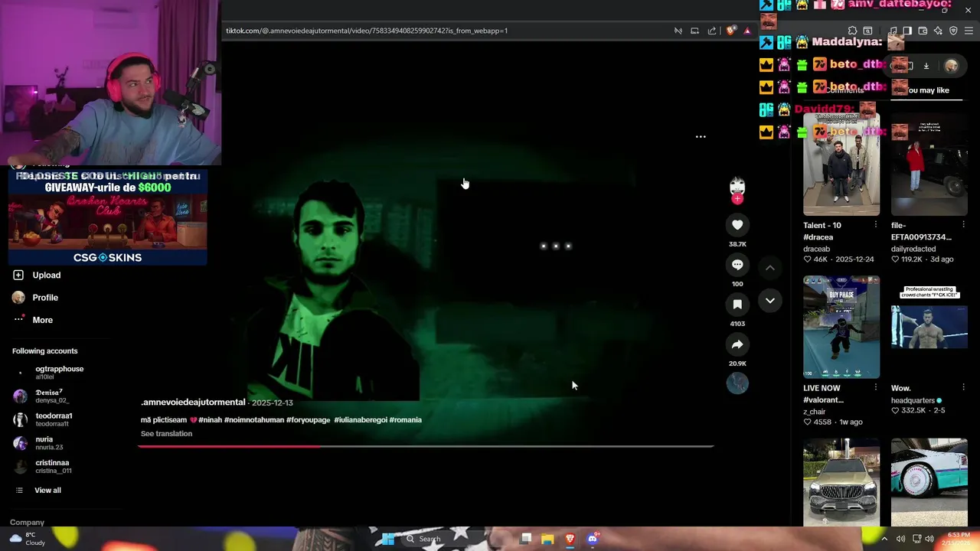
Task: Open the spinning music disc icon
Action: click(737, 383)
